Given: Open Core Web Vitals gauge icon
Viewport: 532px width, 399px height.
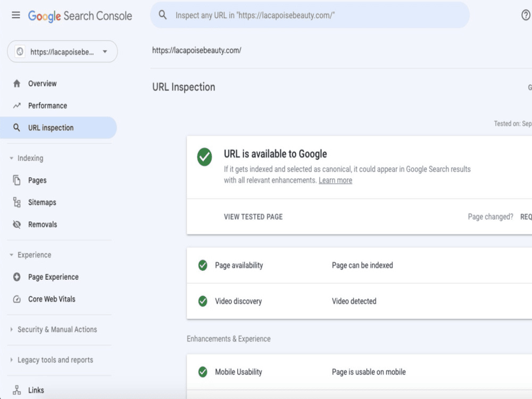Looking at the screenshot, I should [16, 299].
